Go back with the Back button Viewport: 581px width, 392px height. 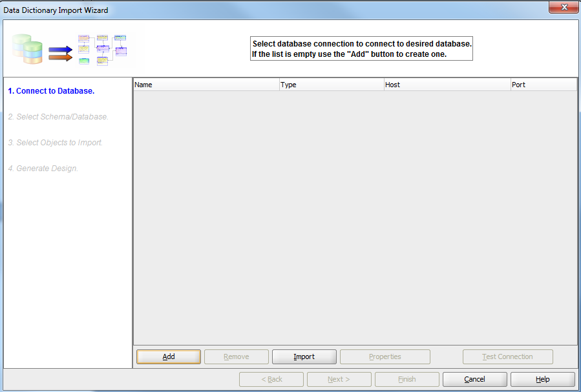pyautogui.click(x=271, y=379)
